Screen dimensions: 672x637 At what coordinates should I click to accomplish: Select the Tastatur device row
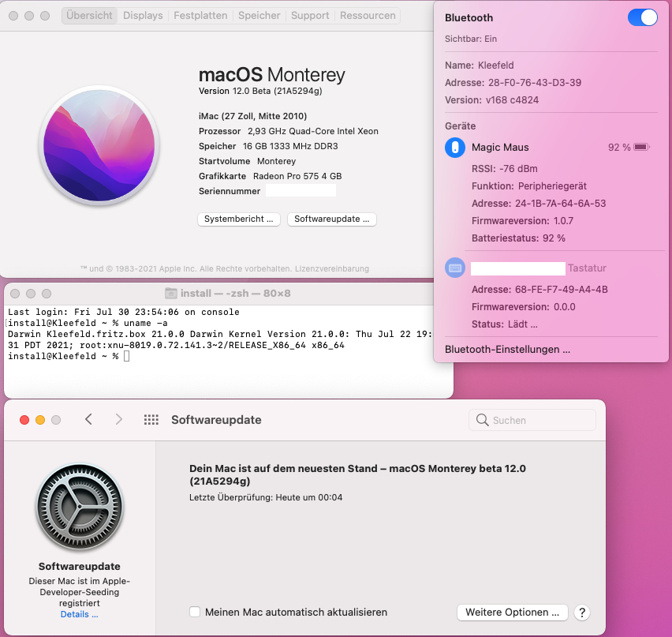[551, 268]
